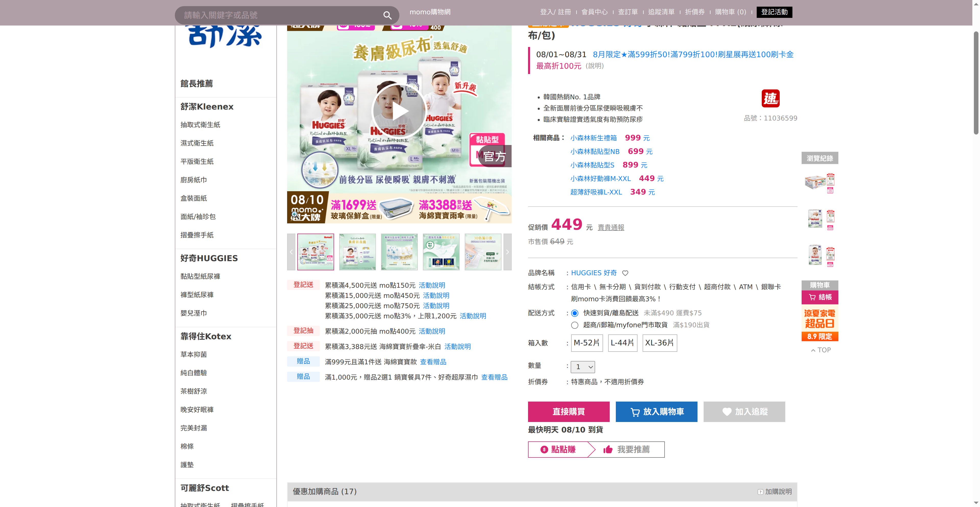Choose L-44片 size option
The image size is (980, 507).
pos(622,343)
